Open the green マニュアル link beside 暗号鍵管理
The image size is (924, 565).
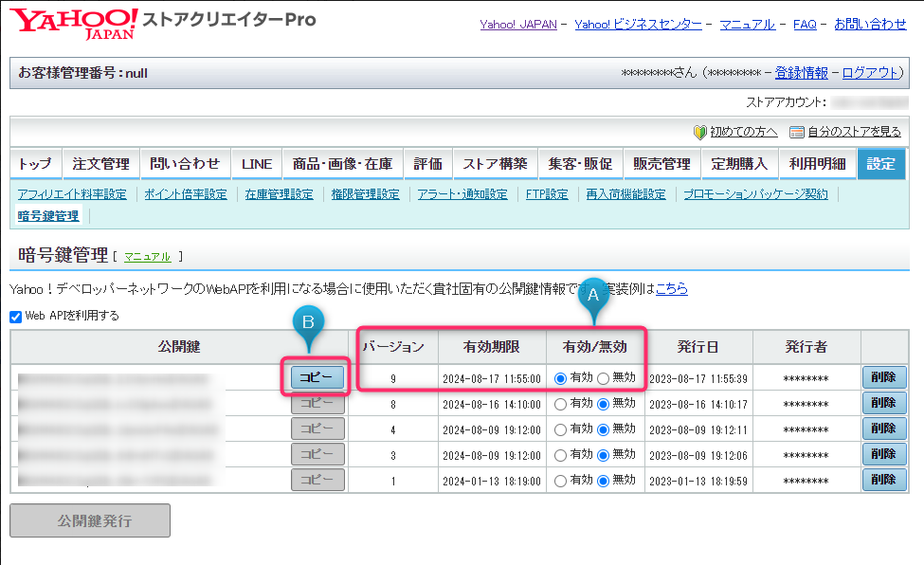[x=147, y=257]
